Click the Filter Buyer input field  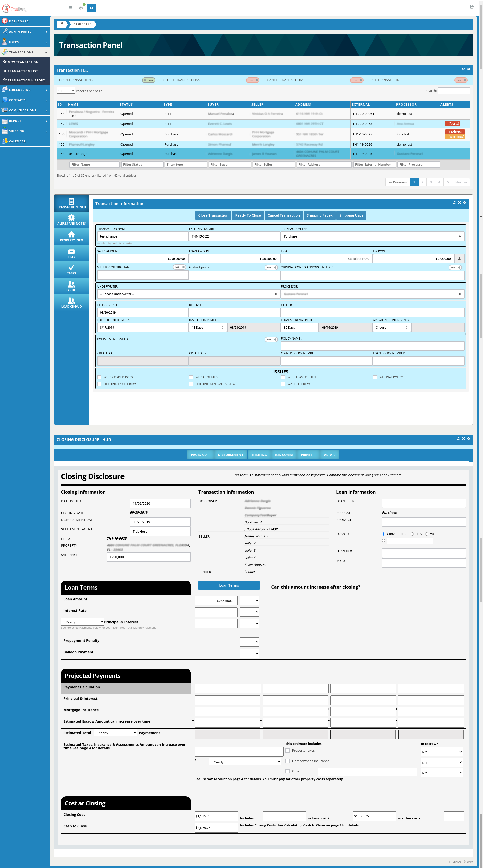click(229, 165)
